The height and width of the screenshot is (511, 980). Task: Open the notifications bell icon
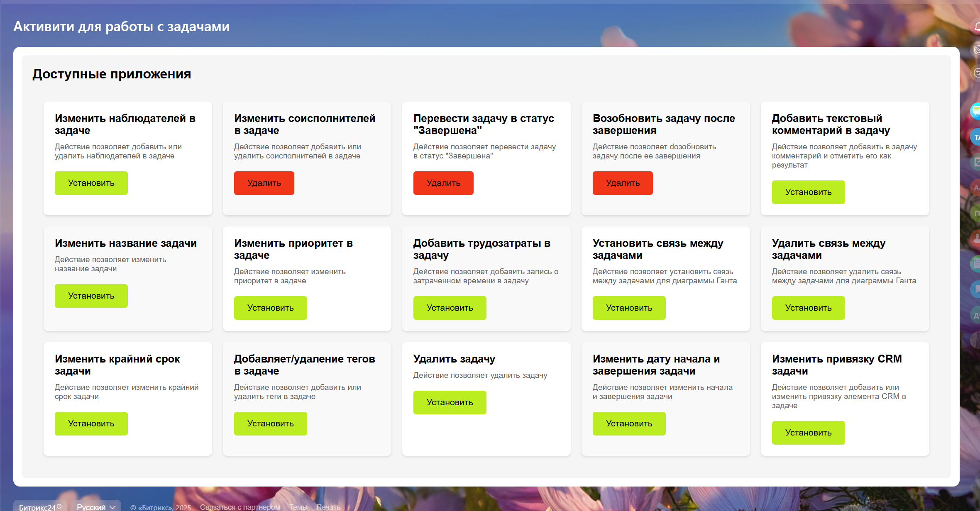click(x=977, y=27)
